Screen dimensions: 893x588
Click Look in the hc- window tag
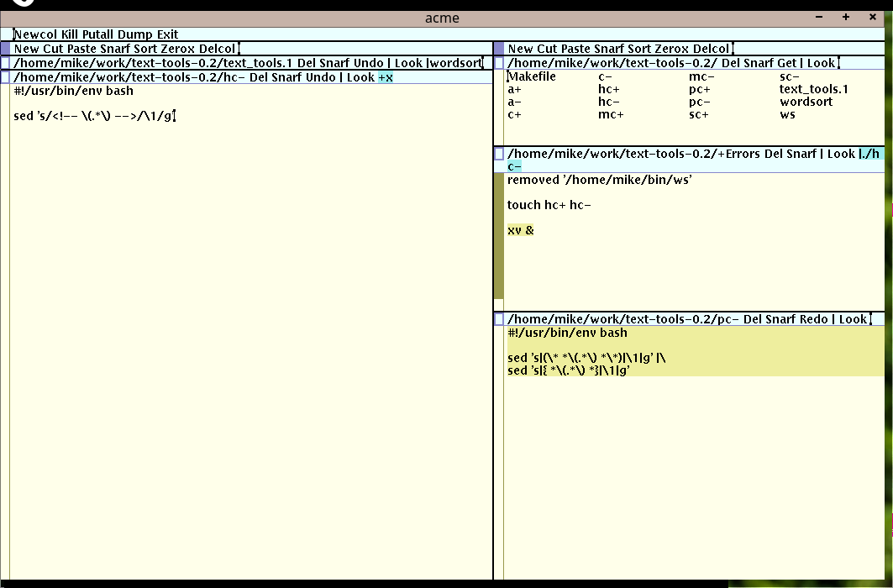360,76
